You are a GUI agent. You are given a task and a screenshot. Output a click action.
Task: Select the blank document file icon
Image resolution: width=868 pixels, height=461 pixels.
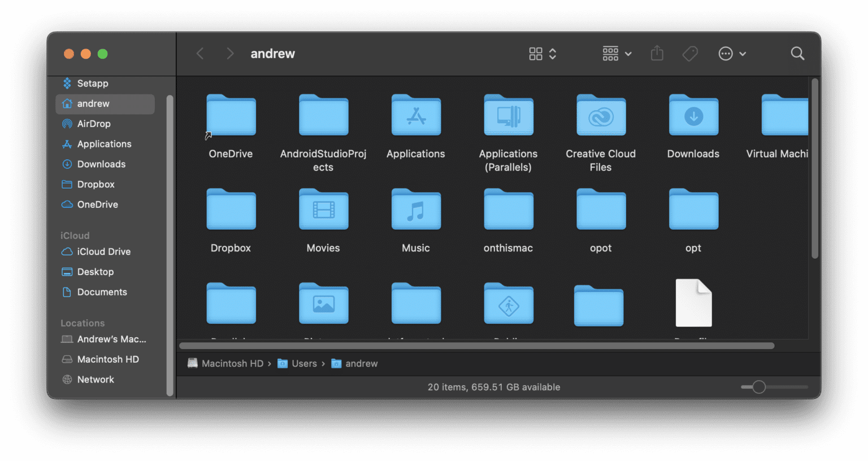[x=693, y=303]
